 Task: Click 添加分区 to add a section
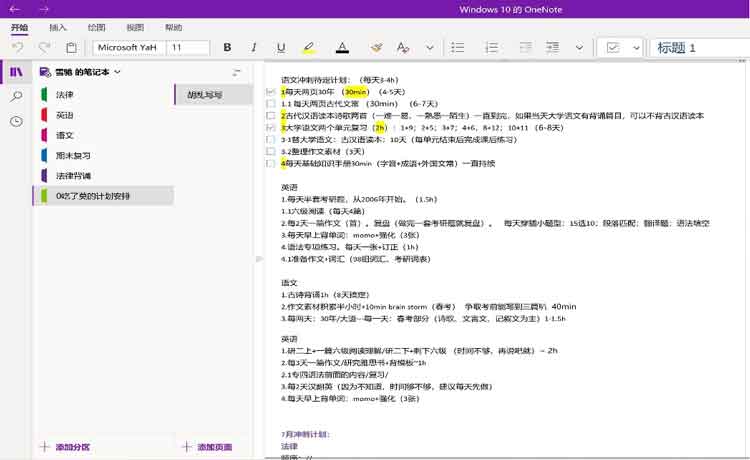65,447
